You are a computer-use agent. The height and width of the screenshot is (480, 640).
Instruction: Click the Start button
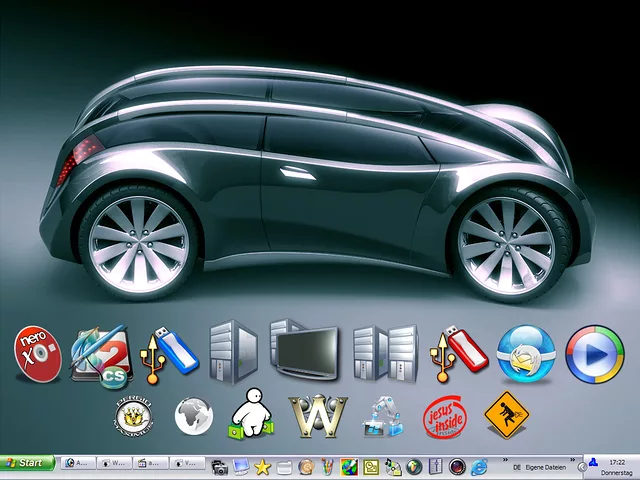coord(27,463)
